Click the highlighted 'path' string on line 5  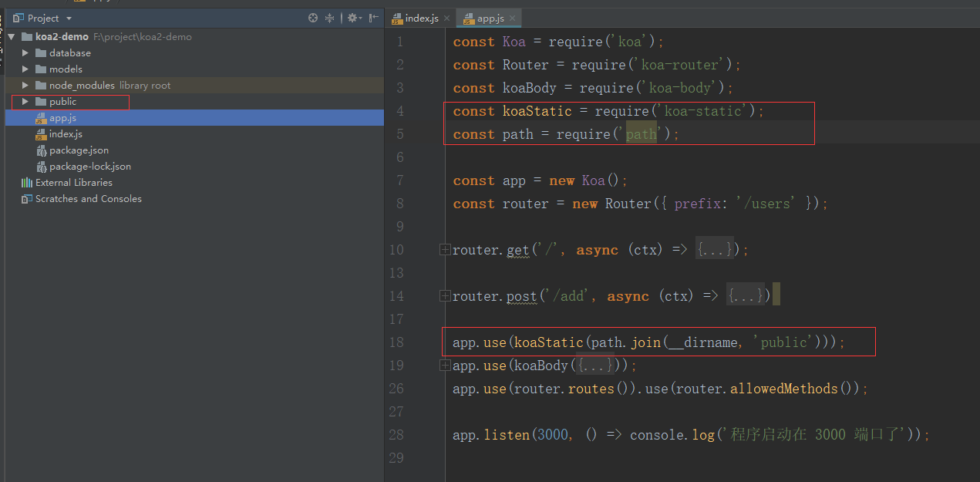point(642,134)
